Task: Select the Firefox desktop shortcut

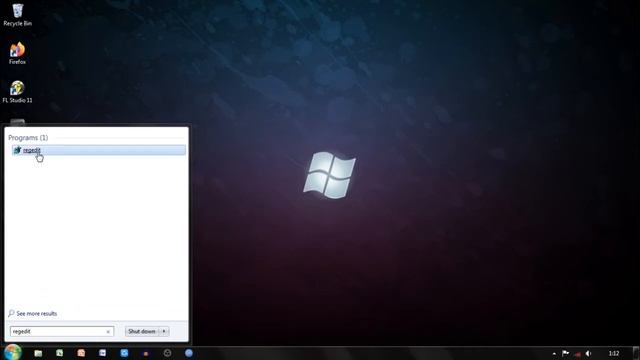Action: (18, 53)
